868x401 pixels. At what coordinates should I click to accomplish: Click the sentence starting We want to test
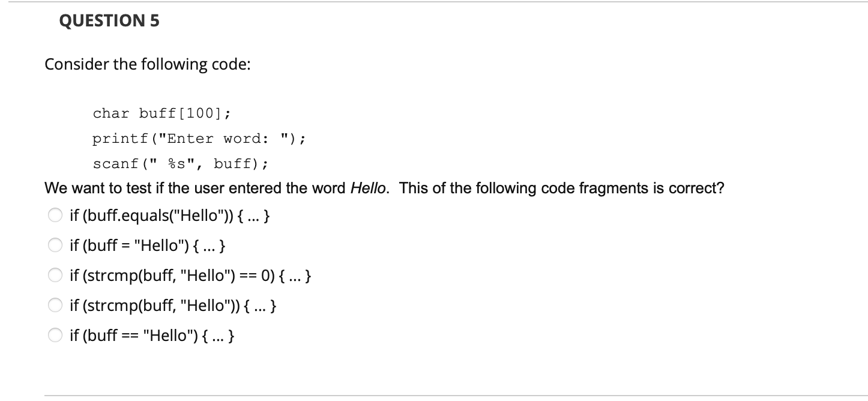pyautogui.click(x=384, y=188)
